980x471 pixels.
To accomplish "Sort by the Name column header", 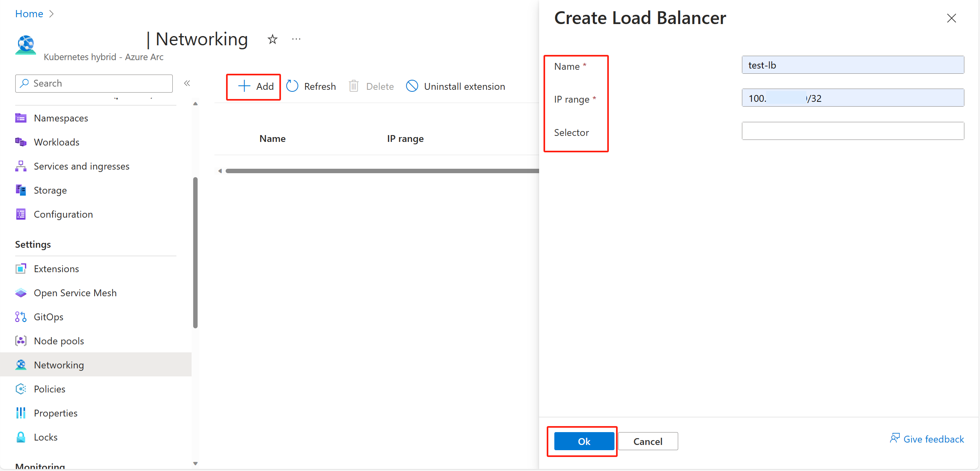I will tap(273, 139).
